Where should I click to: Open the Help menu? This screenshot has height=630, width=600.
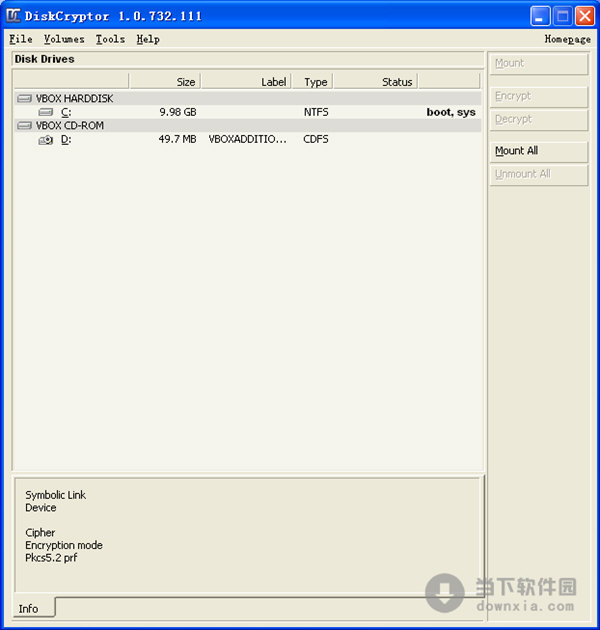pyautogui.click(x=148, y=39)
